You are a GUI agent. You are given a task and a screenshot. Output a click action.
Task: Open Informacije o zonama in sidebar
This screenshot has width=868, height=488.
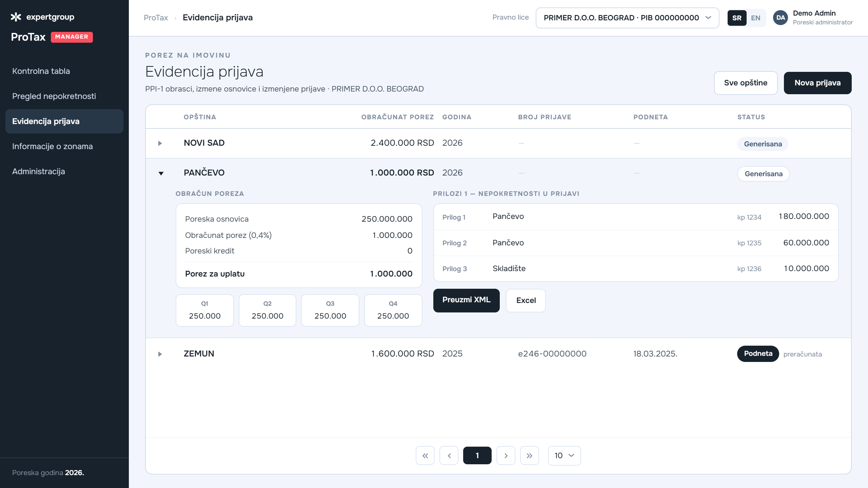64,146
